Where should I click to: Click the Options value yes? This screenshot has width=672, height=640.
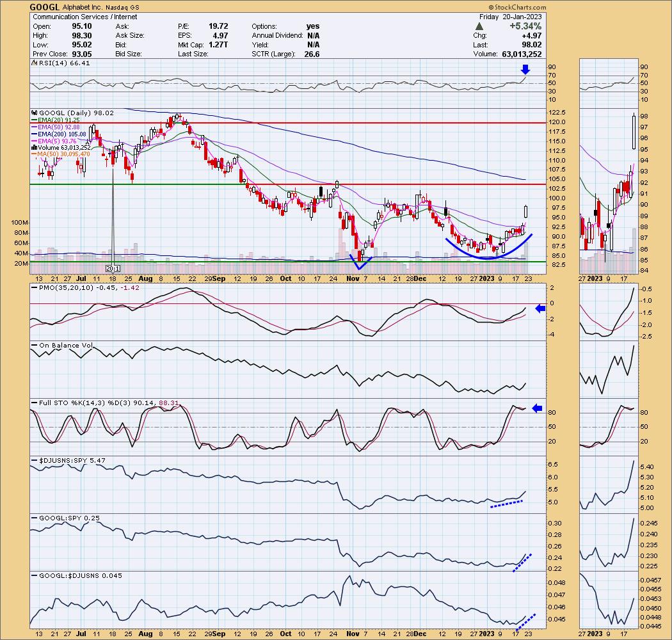[313, 26]
